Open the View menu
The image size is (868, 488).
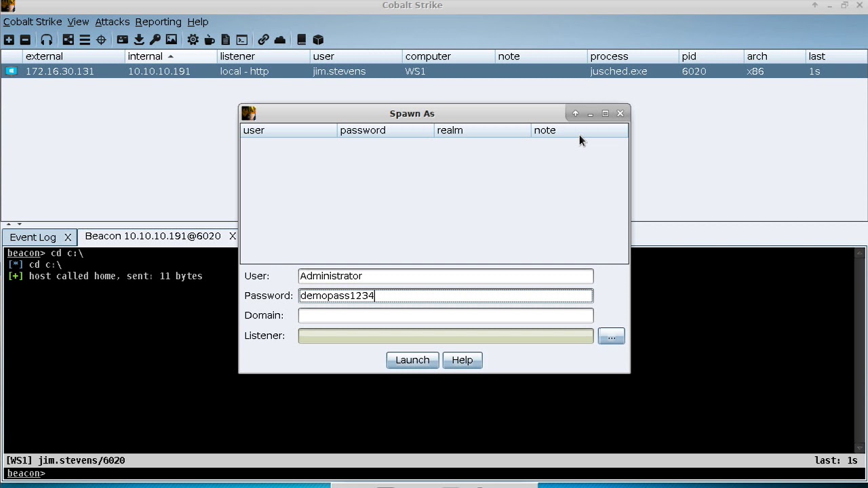point(78,22)
